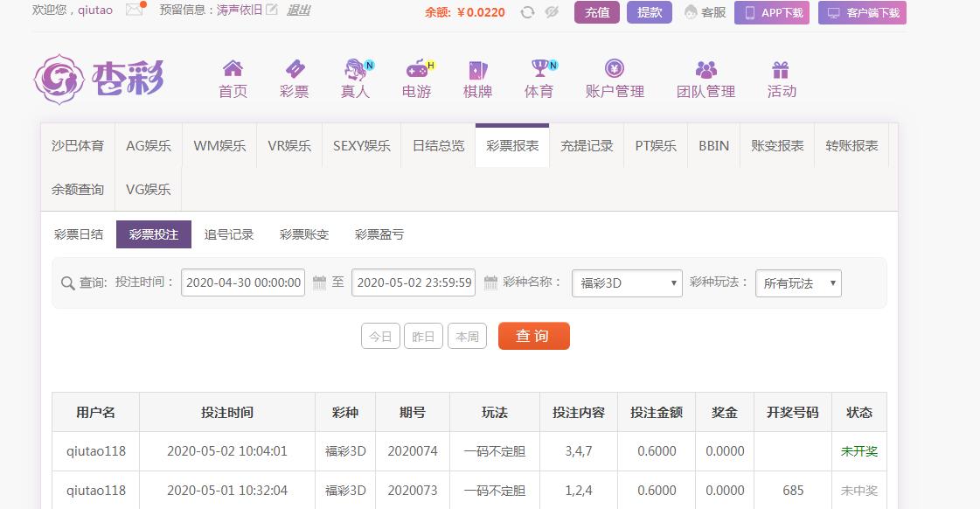Open the 体育 trophy section
980x509 pixels.
[x=539, y=79]
